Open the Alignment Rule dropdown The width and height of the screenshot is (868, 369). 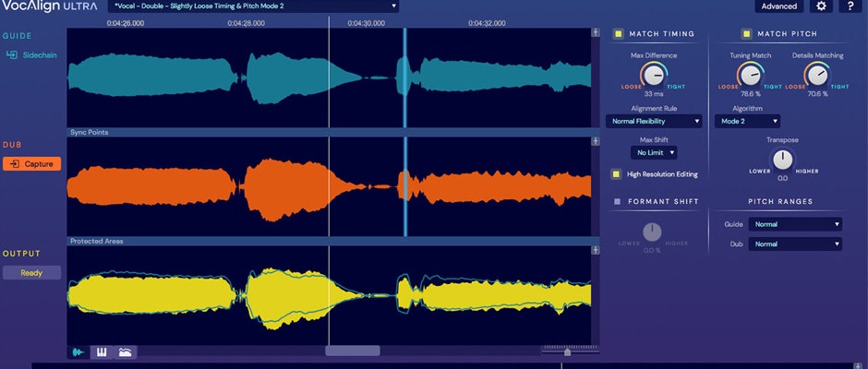pyautogui.click(x=654, y=121)
